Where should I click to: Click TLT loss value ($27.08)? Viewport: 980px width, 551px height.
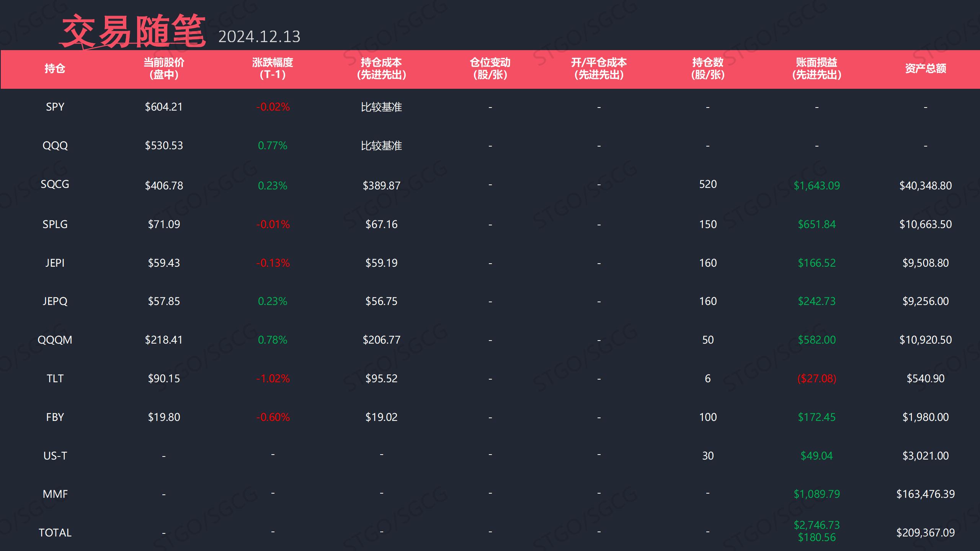[817, 378]
